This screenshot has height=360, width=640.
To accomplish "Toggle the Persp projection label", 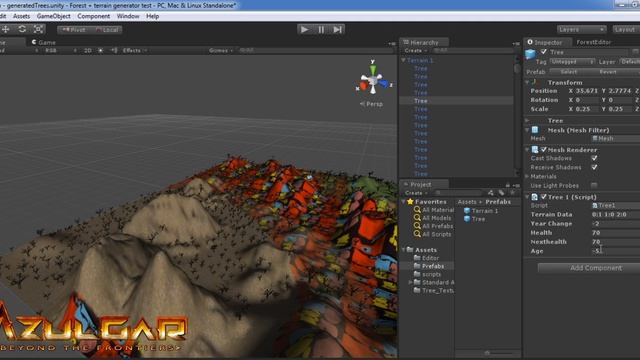I will pos(371,104).
